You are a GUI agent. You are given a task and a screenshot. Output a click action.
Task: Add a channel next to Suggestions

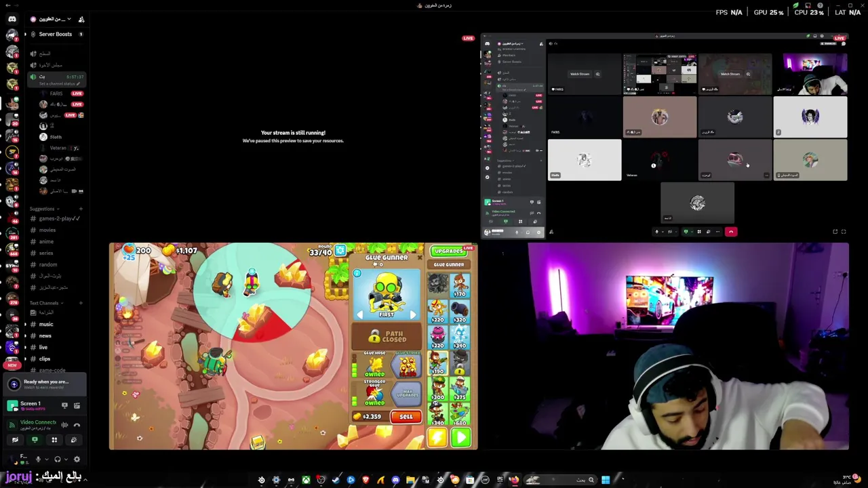(x=81, y=209)
